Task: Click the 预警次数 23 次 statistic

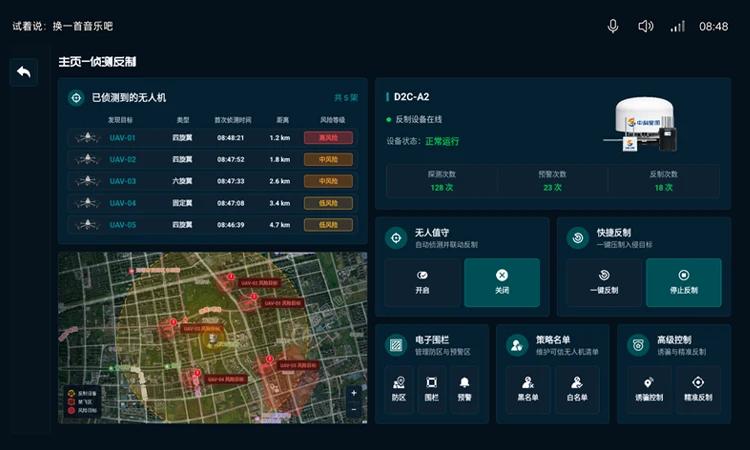Action: 552,181
